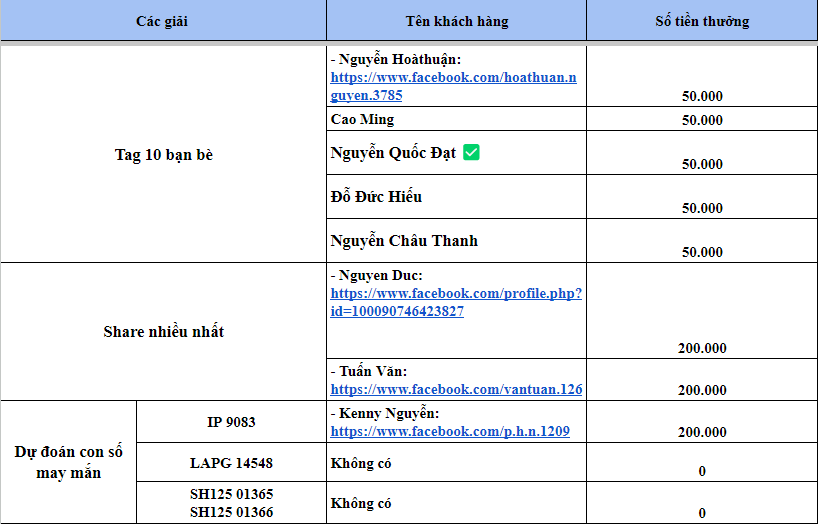Viewport: 818px width, 524px height.
Task: Open Kenny Nguyễn's p.h.n.1209 Facebook link
Action: 450,431
